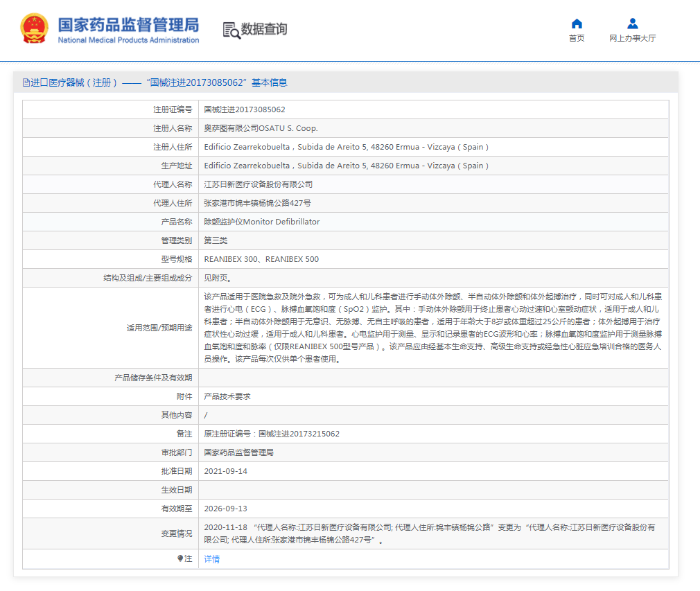Go to 首页 text label
Viewport: 700px width, 591px height.
pos(577,38)
